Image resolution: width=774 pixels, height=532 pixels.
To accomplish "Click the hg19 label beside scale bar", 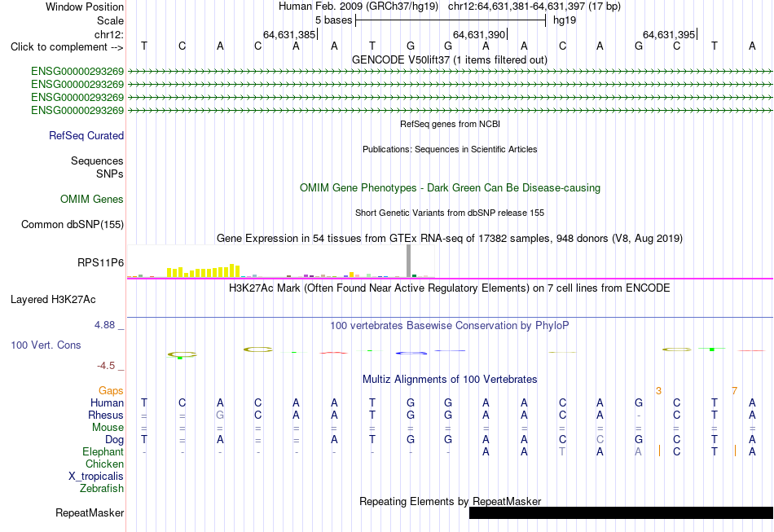I will click(565, 20).
